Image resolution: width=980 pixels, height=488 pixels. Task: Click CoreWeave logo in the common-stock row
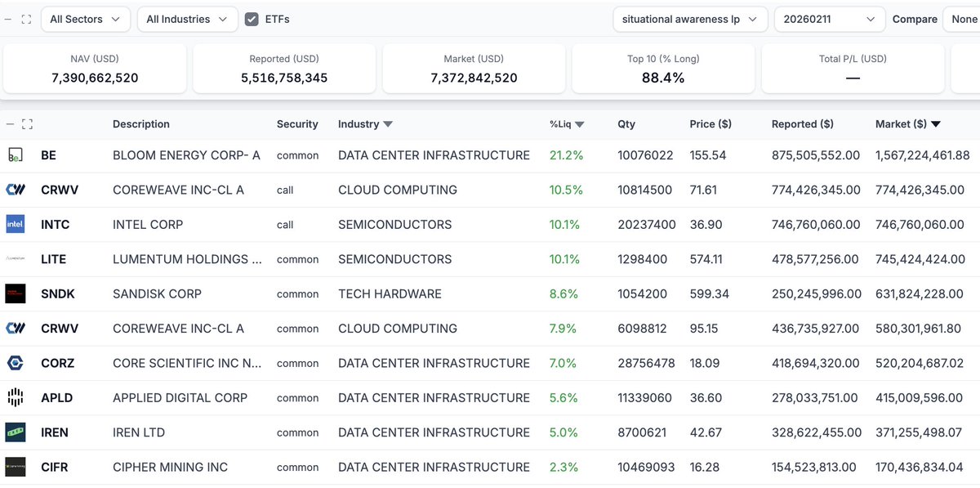click(15, 329)
